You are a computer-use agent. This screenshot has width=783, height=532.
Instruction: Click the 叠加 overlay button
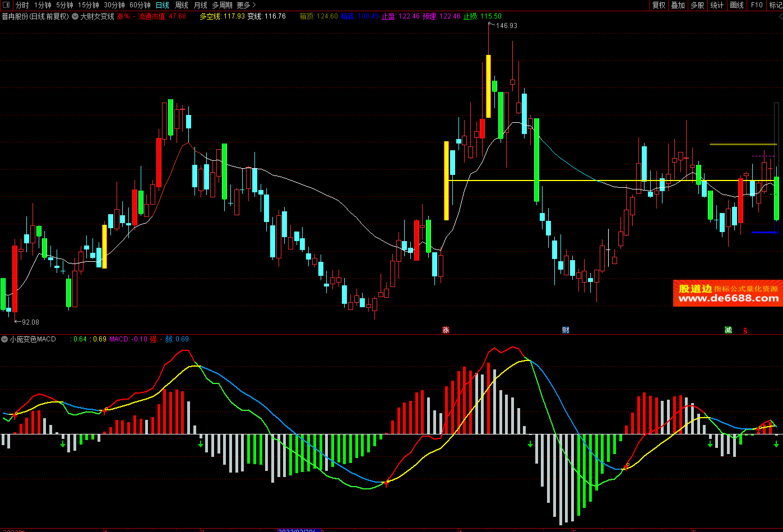pyautogui.click(x=678, y=5)
